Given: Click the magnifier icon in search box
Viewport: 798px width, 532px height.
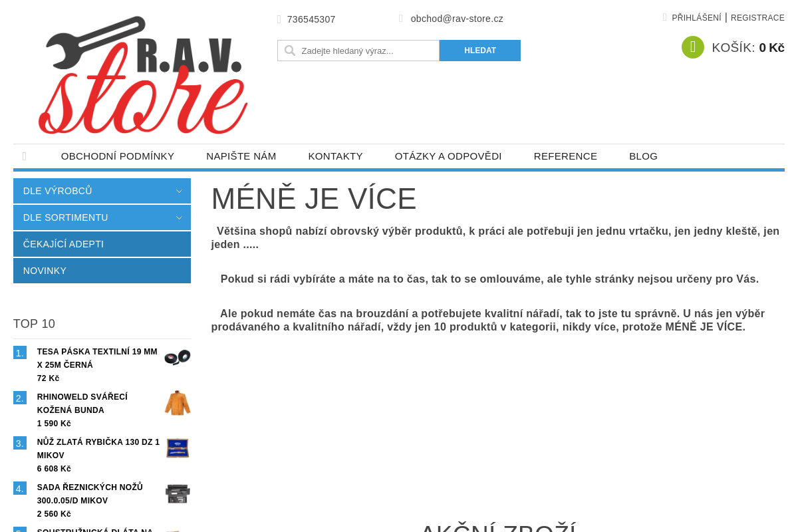Looking at the screenshot, I should tap(290, 51).
